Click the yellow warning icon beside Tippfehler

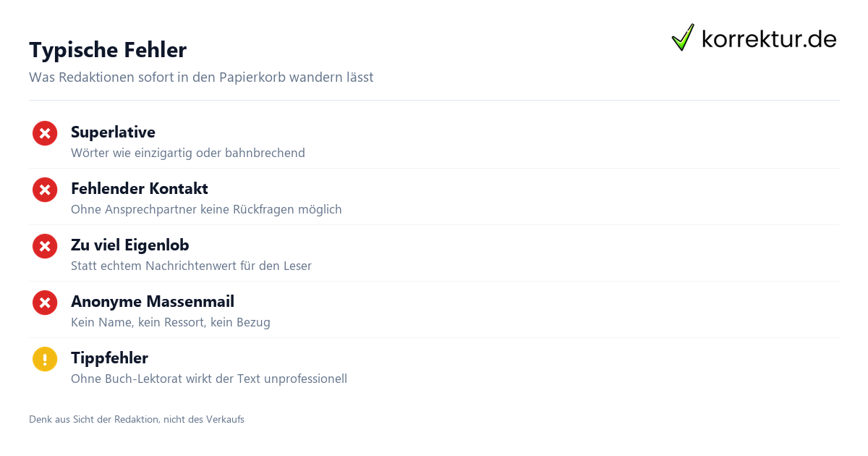[x=45, y=359]
